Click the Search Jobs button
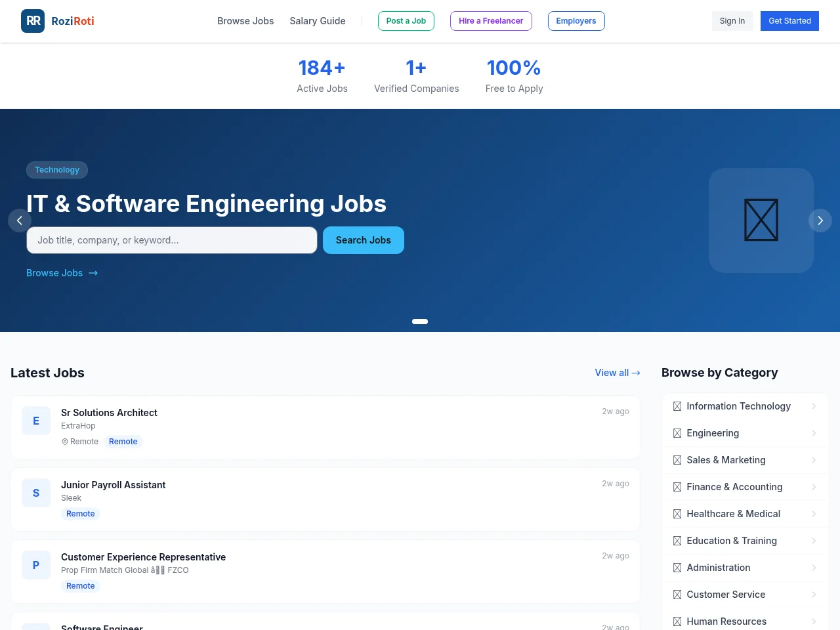 click(x=364, y=240)
